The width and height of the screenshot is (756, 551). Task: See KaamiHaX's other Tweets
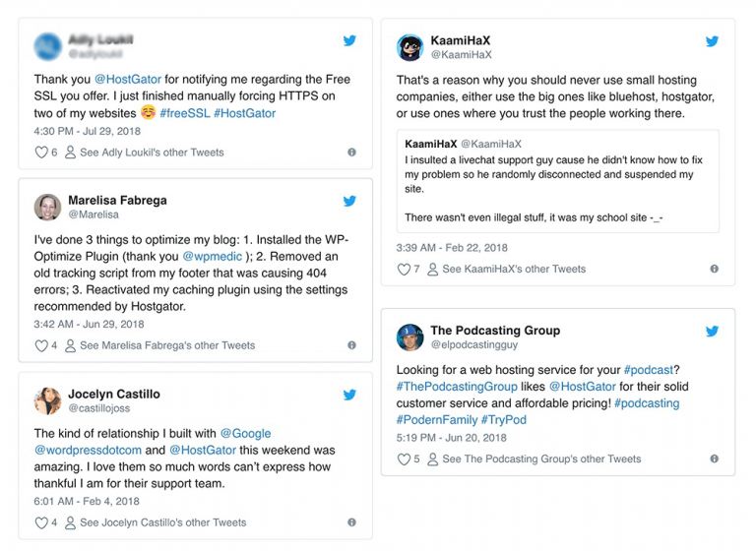[513, 269]
